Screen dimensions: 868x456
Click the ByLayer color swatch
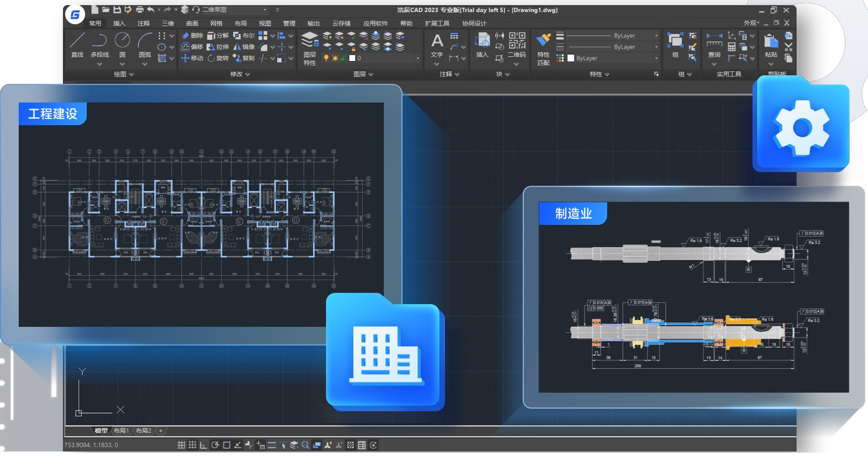coord(570,58)
